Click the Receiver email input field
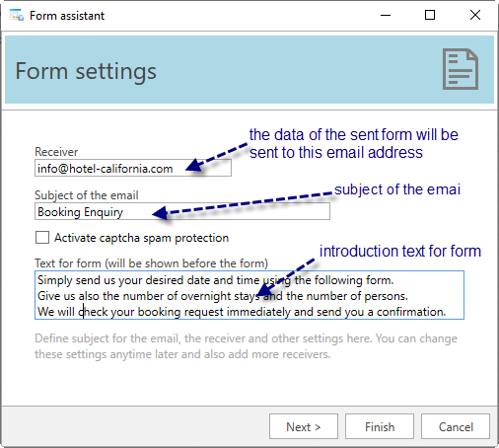Screen dimensions: 499x448 (133, 168)
